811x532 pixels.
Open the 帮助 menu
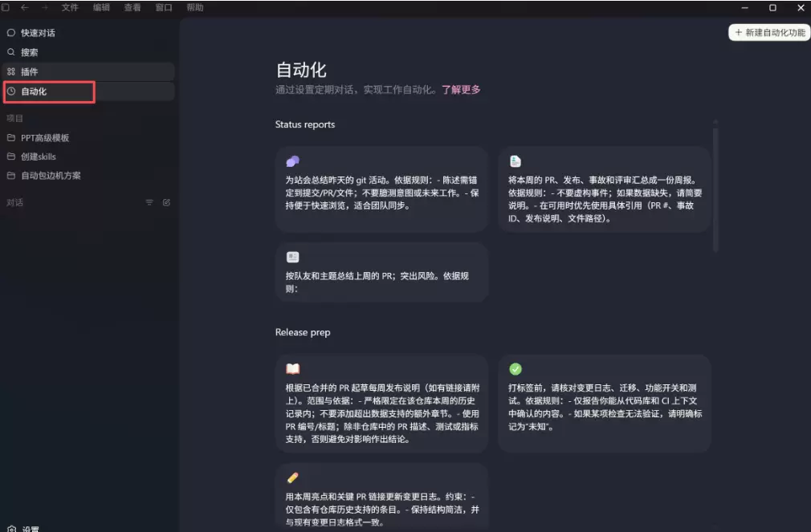pos(195,8)
